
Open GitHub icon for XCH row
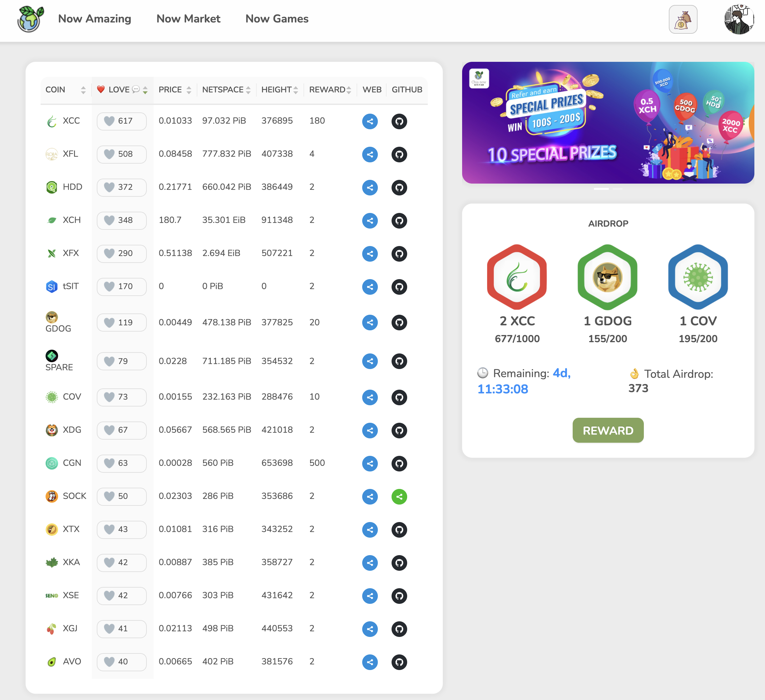399,220
